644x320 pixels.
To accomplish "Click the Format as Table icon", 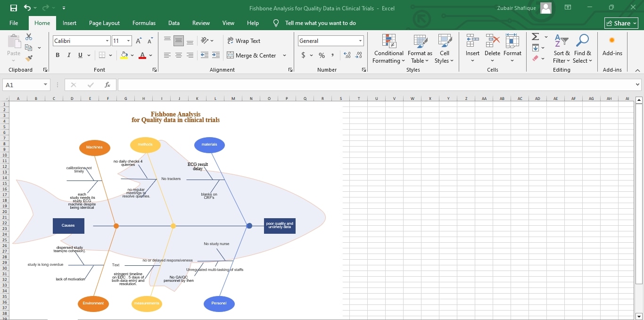I will point(420,49).
